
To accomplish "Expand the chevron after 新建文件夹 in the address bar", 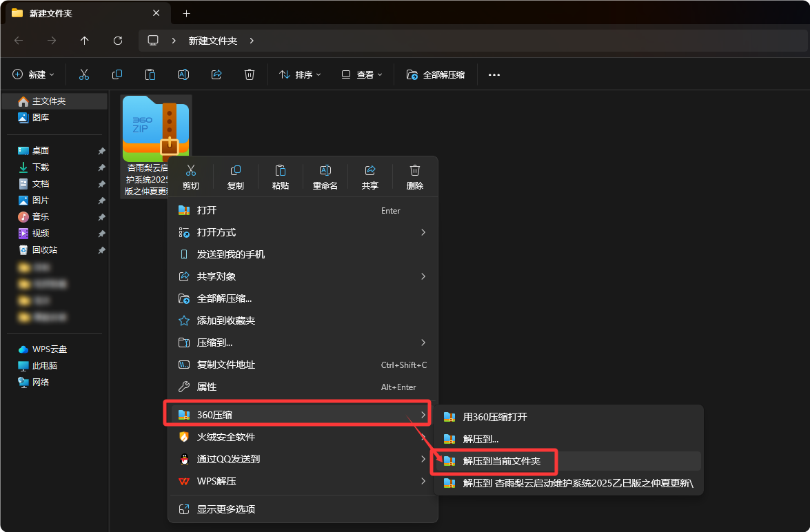I will click(252, 40).
